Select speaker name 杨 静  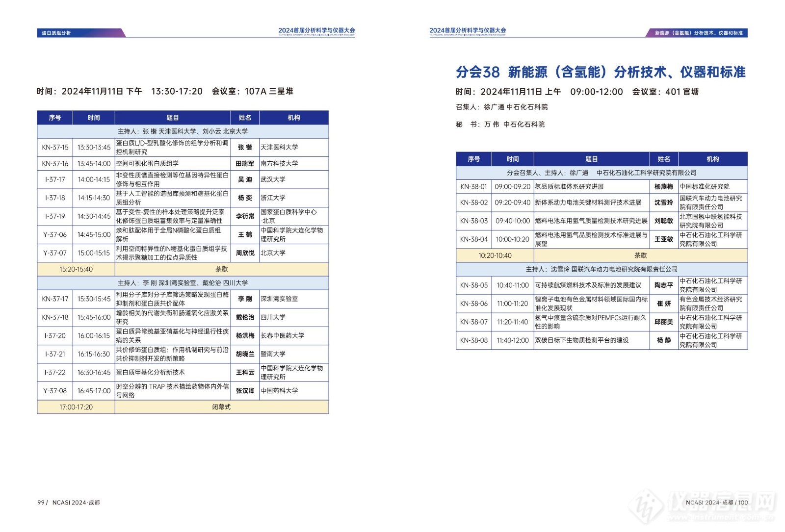tap(664, 340)
